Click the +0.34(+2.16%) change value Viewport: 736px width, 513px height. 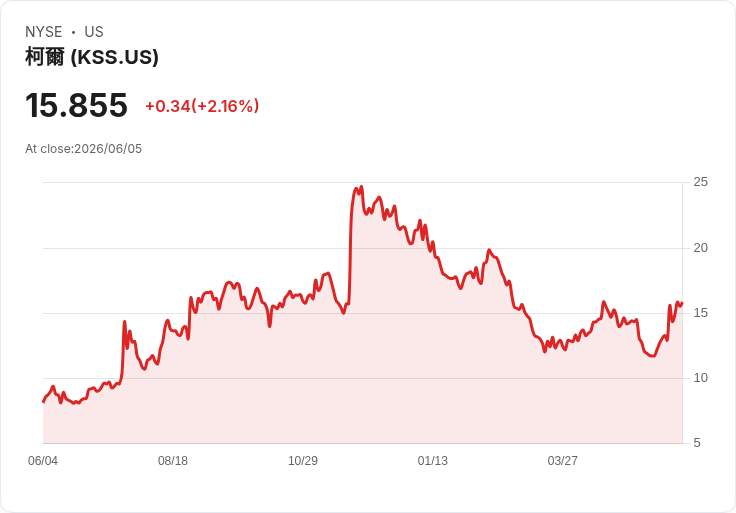point(202,106)
